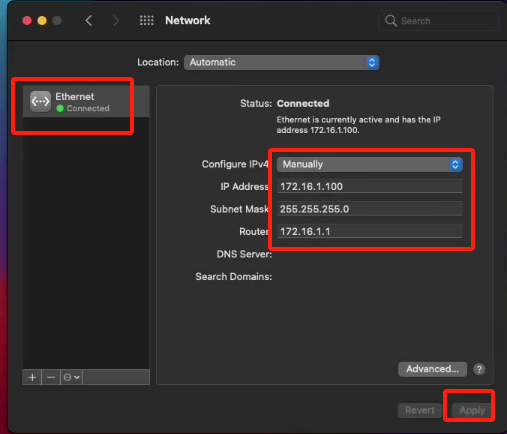Viewport: 507px width, 434px height.
Task: Open the Location Automatic dropdown
Action: [x=281, y=62]
